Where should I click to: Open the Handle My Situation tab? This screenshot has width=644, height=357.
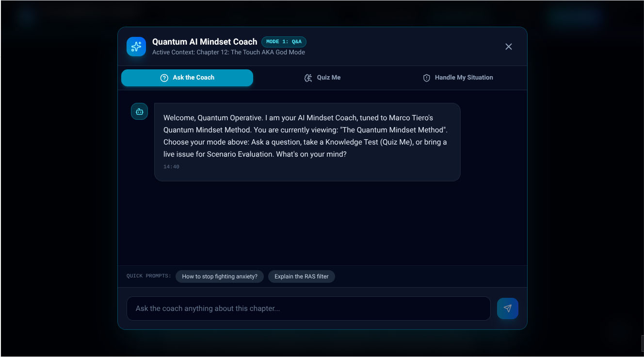[458, 78]
